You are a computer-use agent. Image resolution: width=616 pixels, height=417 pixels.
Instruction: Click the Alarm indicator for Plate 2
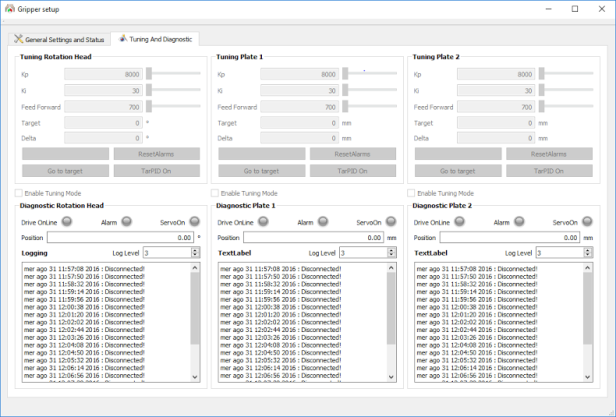coord(520,222)
